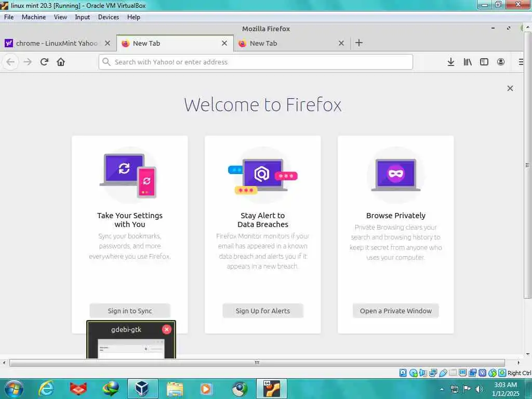Click the network tray icon
532x399 pixels.
click(x=454, y=389)
